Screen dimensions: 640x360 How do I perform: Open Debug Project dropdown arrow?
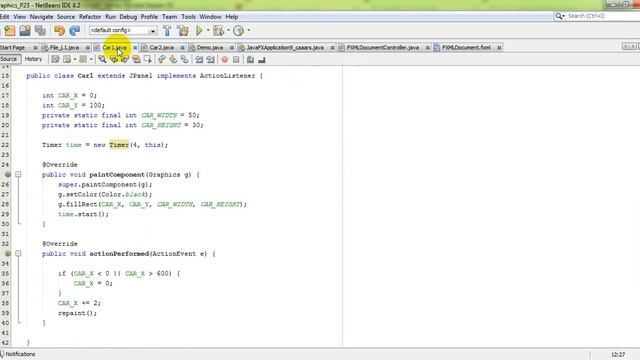point(228,31)
